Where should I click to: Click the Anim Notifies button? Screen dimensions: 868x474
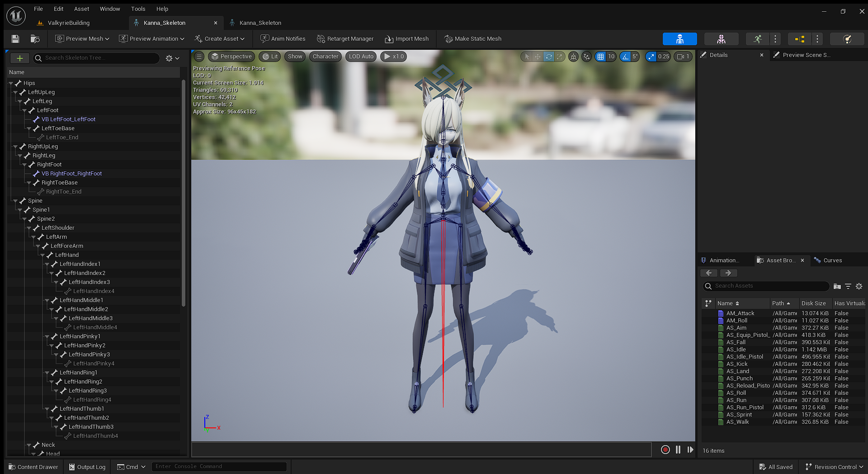point(283,39)
